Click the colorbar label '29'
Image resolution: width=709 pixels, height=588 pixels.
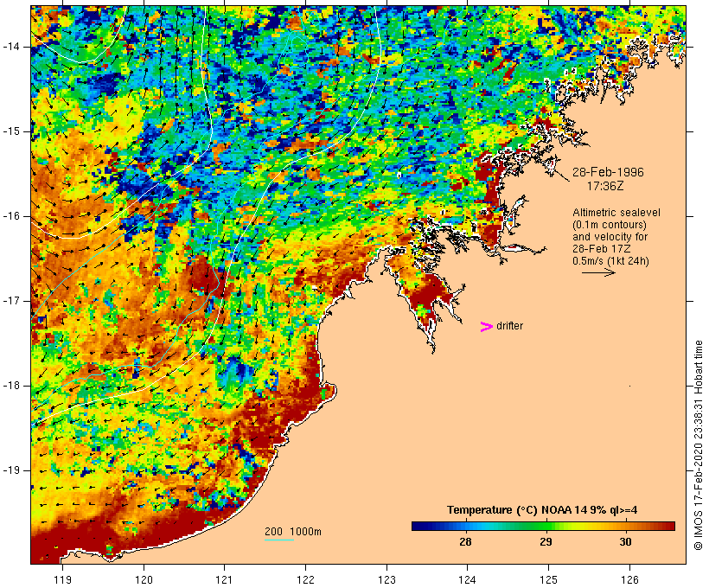point(546,541)
